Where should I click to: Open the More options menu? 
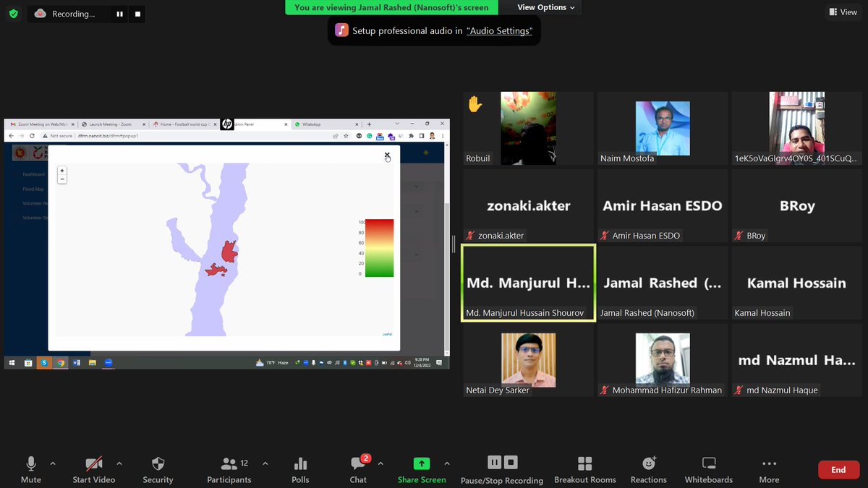click(x=769, y=469)
